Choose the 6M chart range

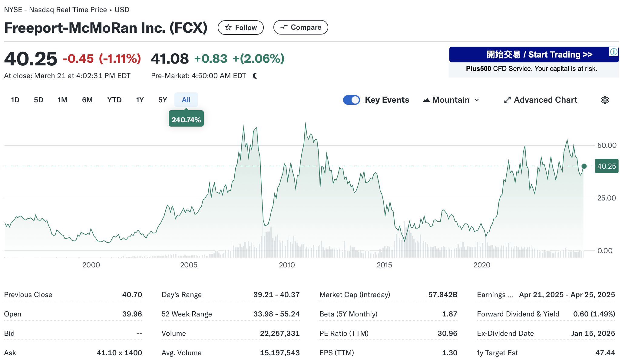click(x=87, y=100)
